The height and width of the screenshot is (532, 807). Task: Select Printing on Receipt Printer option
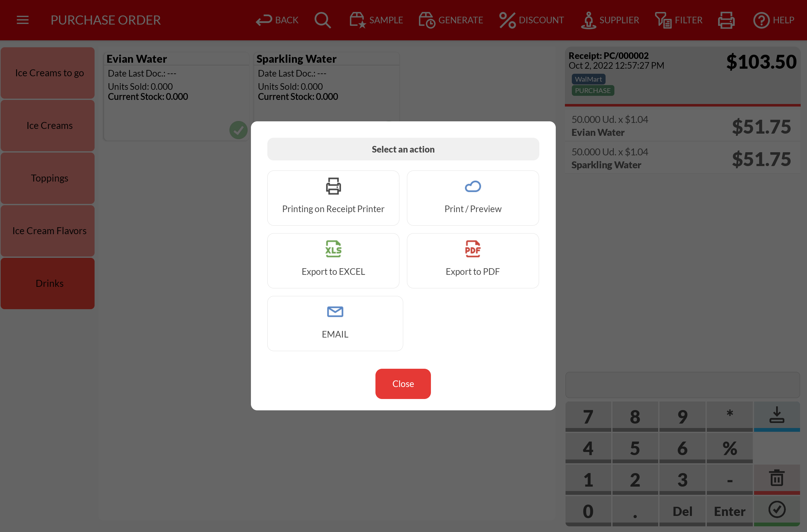coord(333,198)
